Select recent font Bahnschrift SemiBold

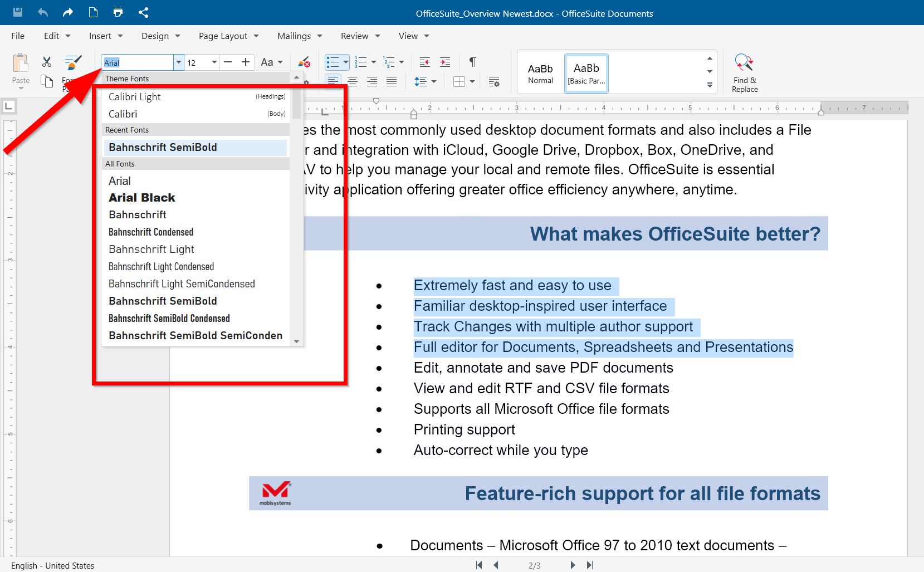(x=195, y=147)
